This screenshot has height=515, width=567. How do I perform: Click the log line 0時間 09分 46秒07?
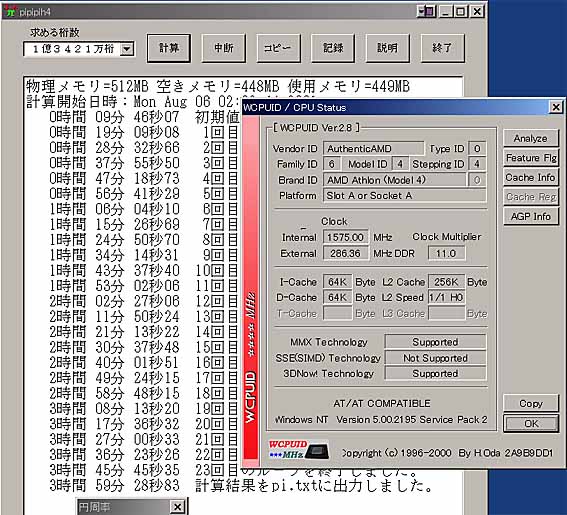(x=114, y=117)
